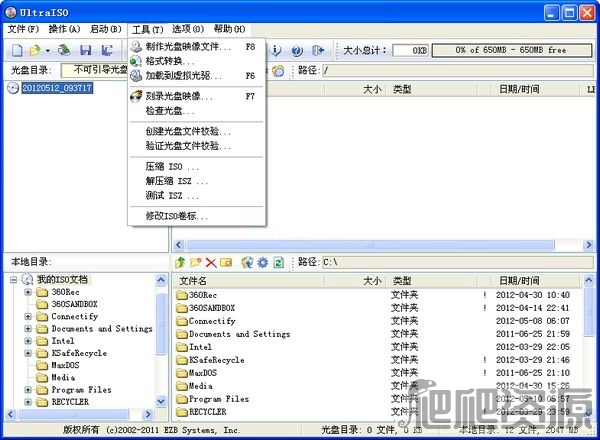This screenshot has height=440, width=600.
Task: Click the globe icon in local toolbar
Action: (x=247, y=262)
